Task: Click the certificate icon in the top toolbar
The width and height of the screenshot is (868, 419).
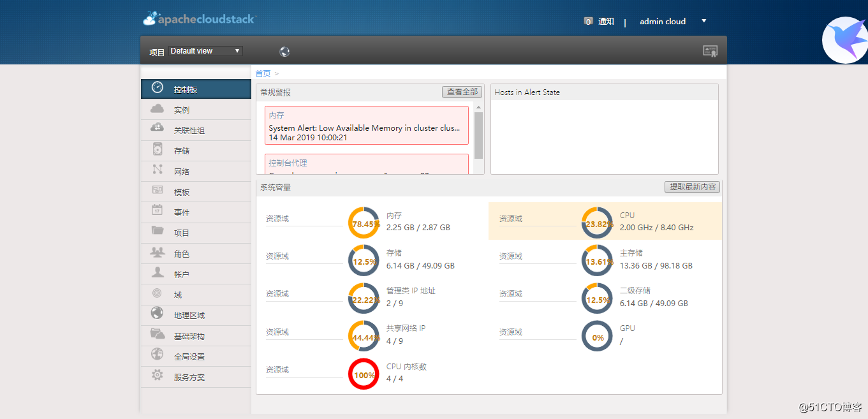Action: coord(710,51)
